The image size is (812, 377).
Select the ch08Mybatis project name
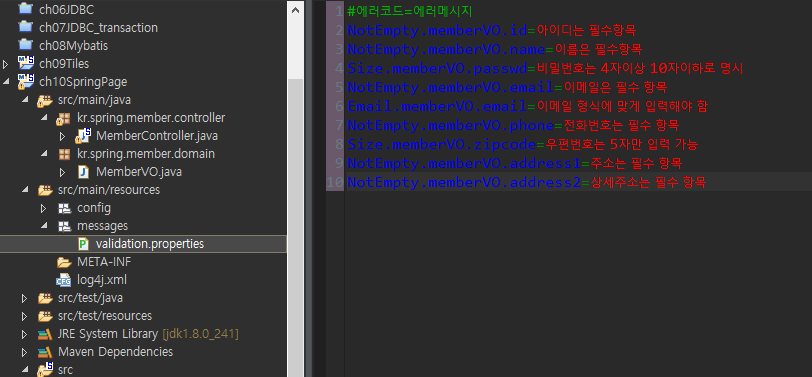[74, 45]
